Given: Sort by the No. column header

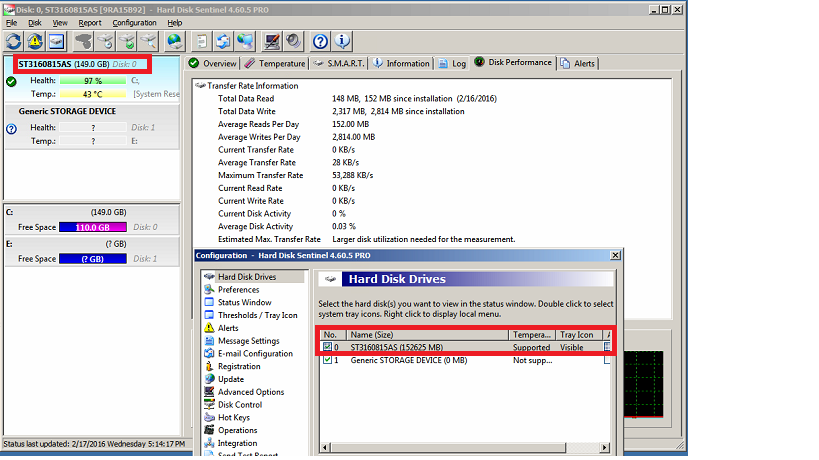Looking at the screenshot, I should click(x=333, y=335).
